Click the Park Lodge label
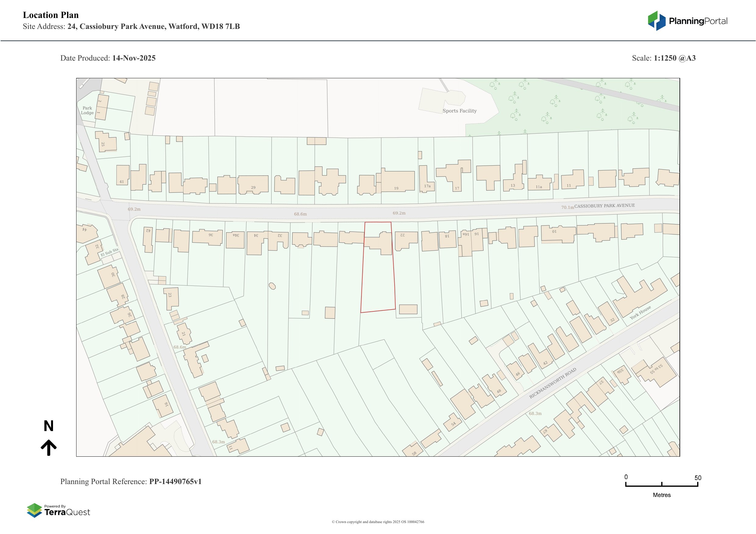Image resolution: width=756 pixels, height=534 pixels. (87, 110)
